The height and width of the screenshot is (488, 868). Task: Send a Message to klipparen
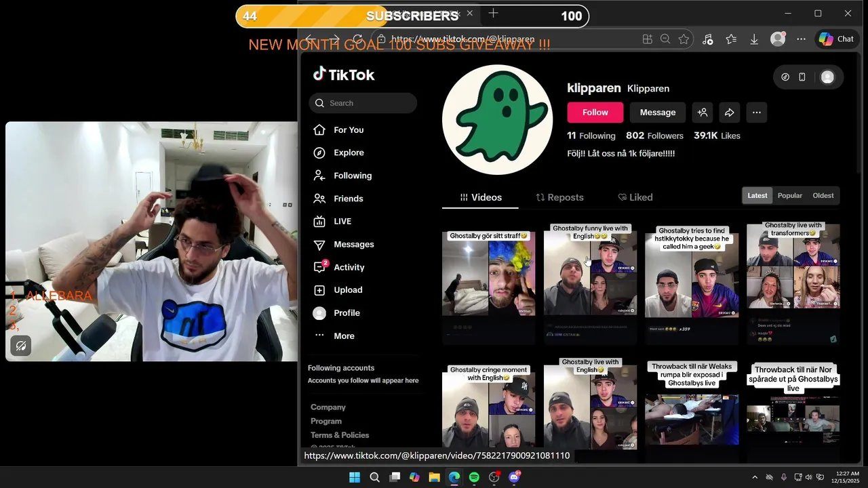658,113
